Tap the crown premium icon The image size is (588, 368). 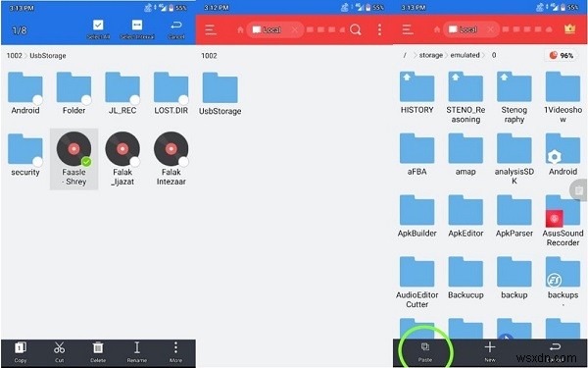569,29
